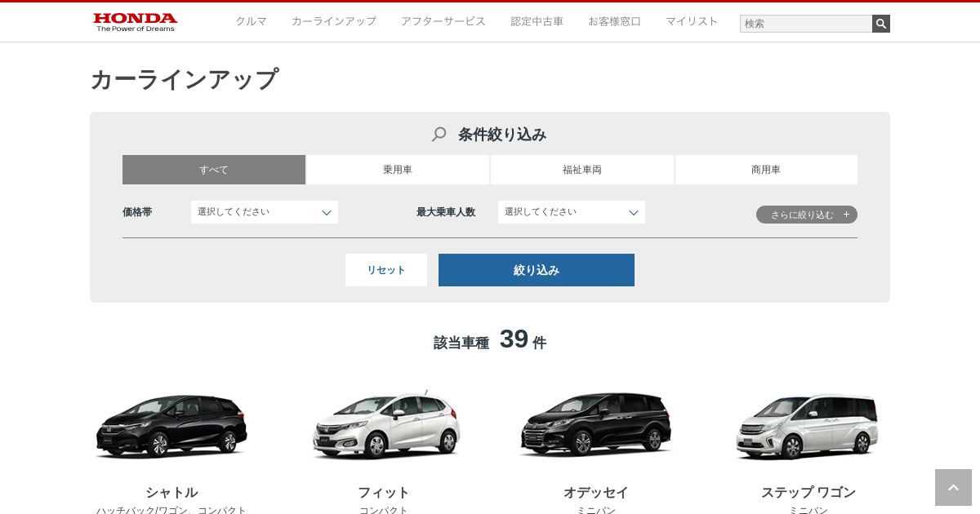Open the クルマ menu
Image resolution: width=980 pixels, height=514 pixels.
pyautogui.click(x=252, y=21)
